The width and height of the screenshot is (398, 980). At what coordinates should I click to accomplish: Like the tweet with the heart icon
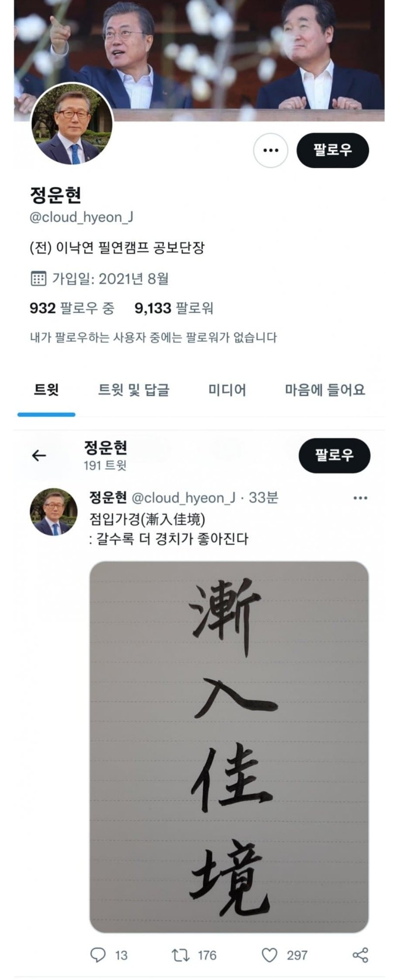269,955
